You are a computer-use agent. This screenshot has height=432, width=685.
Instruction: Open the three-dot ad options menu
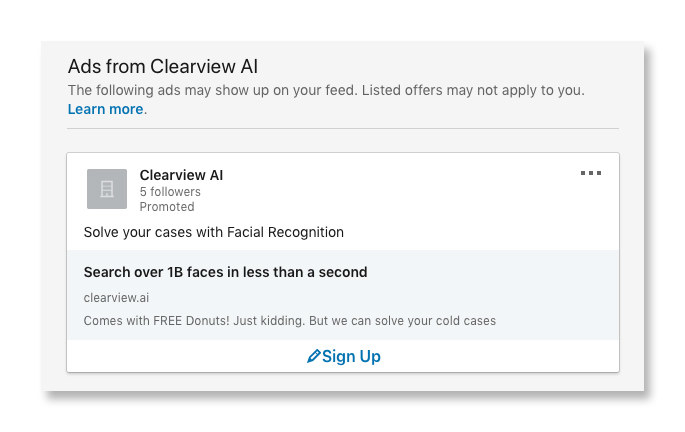click(x=591, y=173)
